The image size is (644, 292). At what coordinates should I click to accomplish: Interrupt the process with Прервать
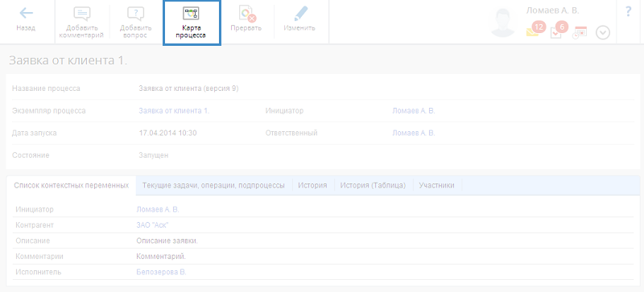click(246, 20)
